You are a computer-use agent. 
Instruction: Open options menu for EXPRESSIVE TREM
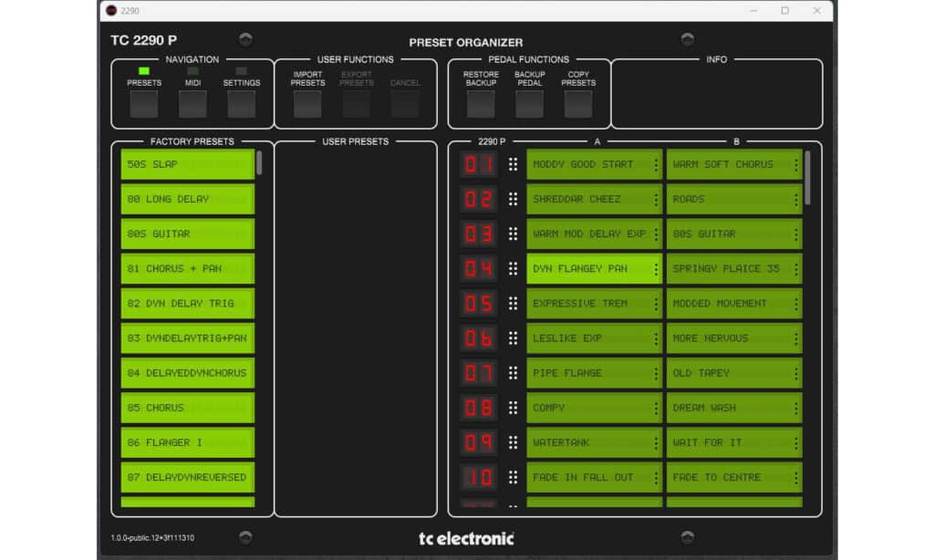click(656, 304)
